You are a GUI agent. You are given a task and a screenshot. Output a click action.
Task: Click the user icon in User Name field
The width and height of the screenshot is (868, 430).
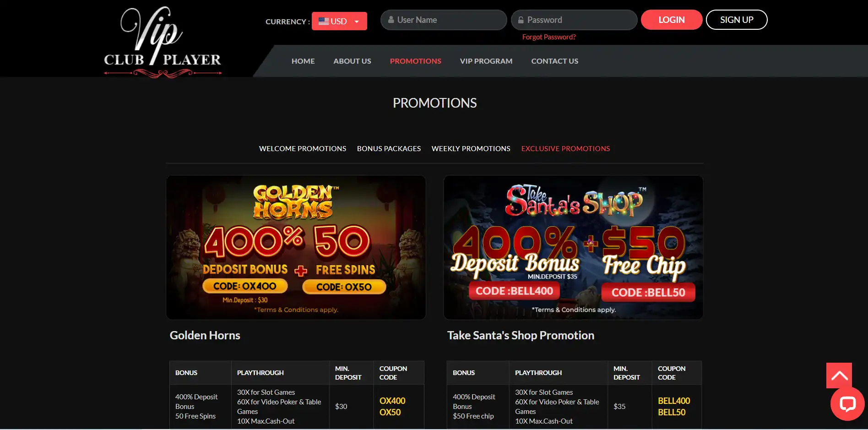point(391,20)
